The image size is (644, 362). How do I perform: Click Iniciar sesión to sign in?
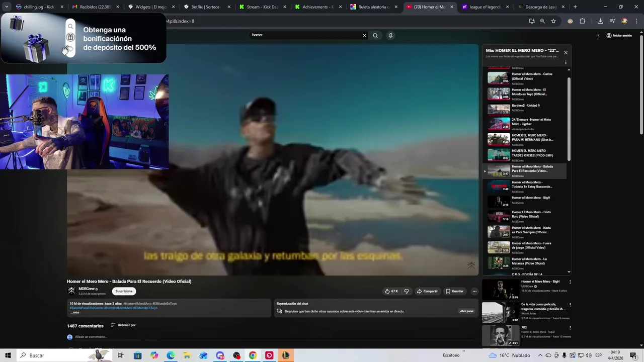(x=619, y=36)
